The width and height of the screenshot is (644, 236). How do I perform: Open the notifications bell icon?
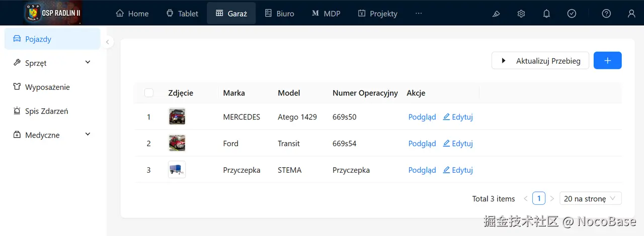[x=546, y=14]
